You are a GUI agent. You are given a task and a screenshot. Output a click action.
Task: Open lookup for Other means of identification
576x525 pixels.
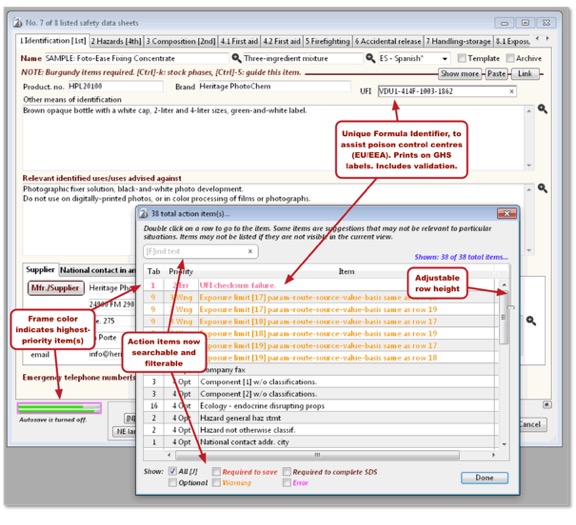point(543,109)
